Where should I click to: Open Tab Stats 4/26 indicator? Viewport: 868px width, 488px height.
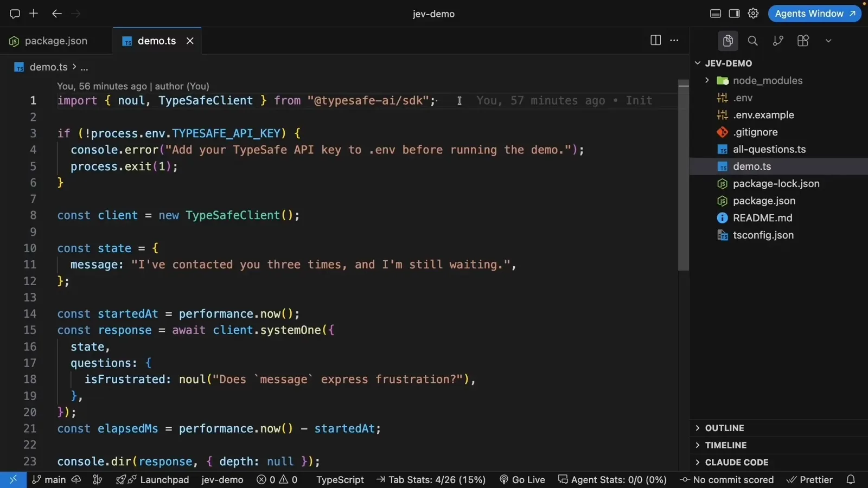[x=431, y=480]
